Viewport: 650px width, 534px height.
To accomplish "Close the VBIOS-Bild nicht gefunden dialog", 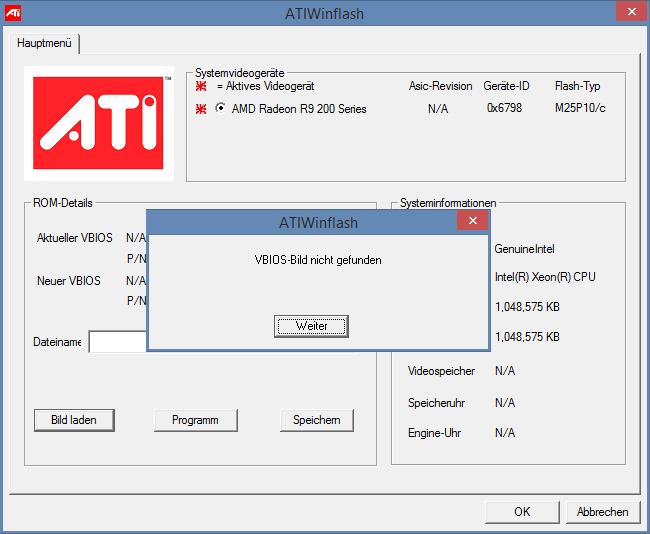I will (473, 221).
